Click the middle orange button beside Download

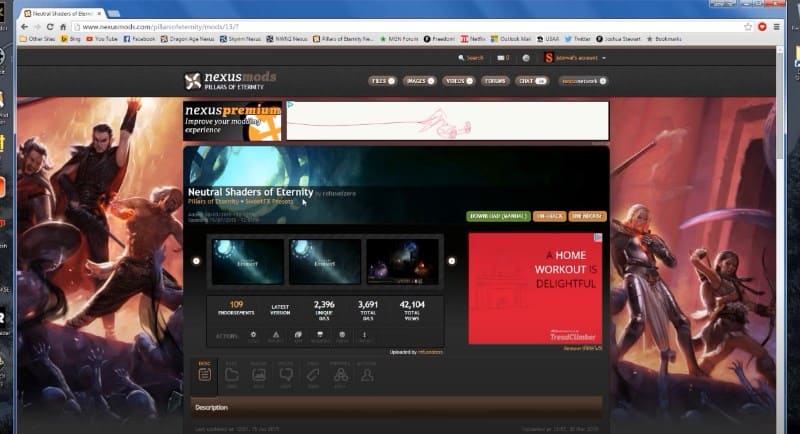(x=549, y=216)
